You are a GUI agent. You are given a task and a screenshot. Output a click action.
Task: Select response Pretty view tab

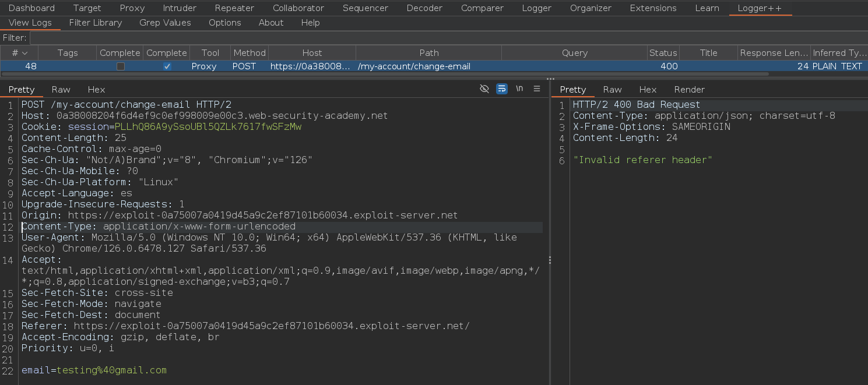573,90
